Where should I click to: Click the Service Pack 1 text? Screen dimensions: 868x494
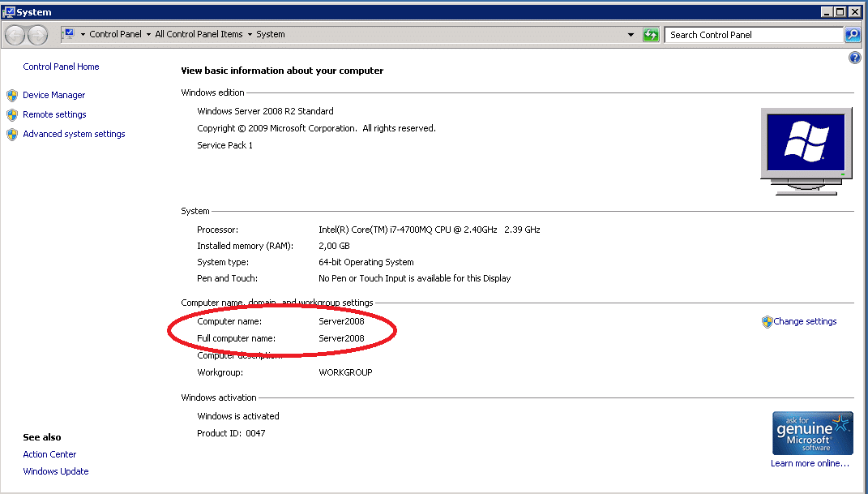tap(224, 146)
